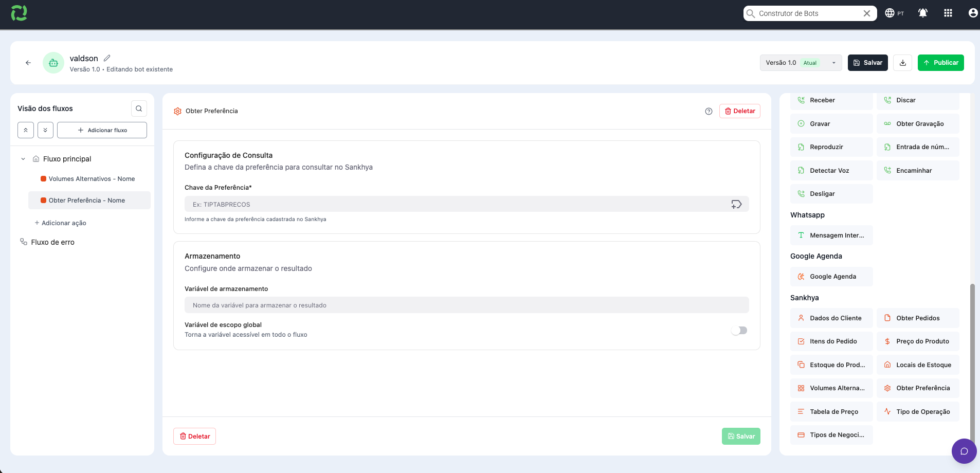Select Obter Preferência - Nome action

tap(89, 201)
